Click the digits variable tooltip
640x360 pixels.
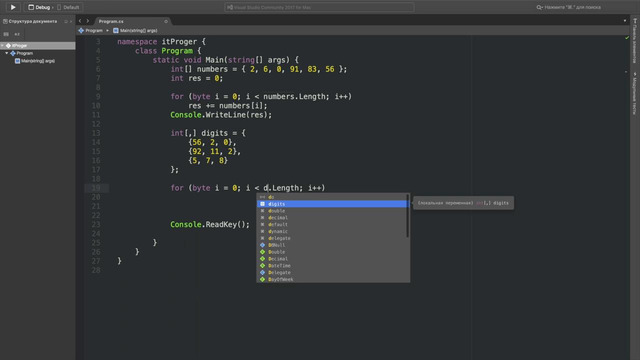463,203
